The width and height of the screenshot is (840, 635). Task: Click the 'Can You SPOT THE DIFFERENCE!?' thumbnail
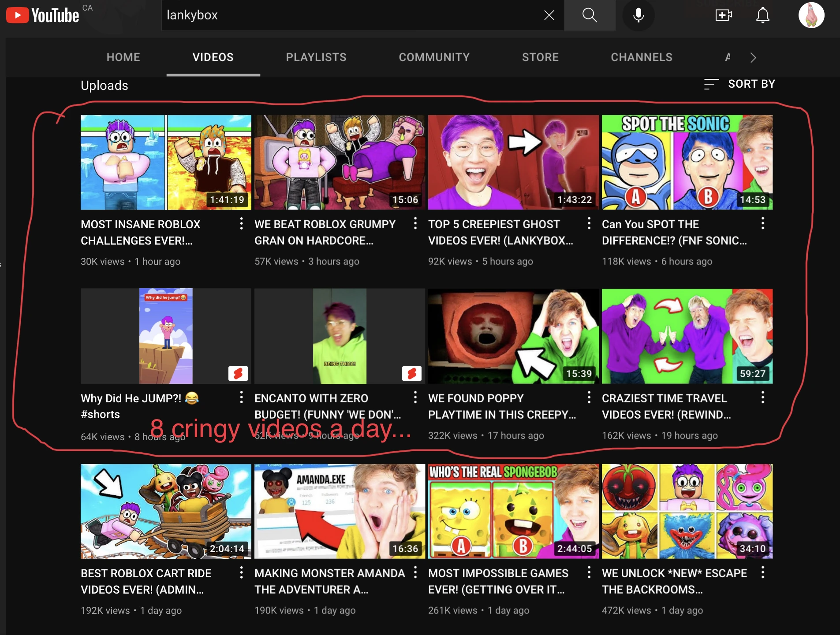[x=687, y=162]
